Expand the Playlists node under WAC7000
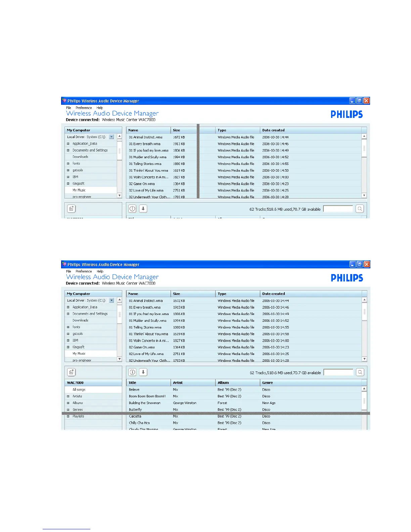 point(68,416)
